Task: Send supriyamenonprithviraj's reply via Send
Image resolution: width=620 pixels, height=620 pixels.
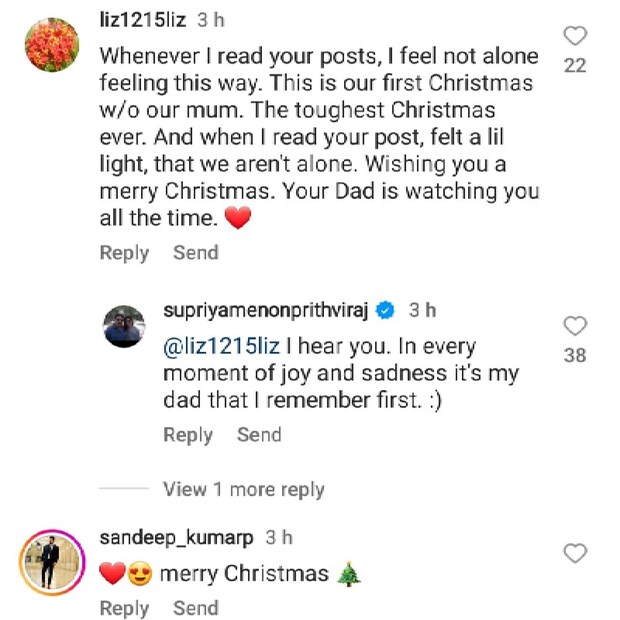Action: 259,435
